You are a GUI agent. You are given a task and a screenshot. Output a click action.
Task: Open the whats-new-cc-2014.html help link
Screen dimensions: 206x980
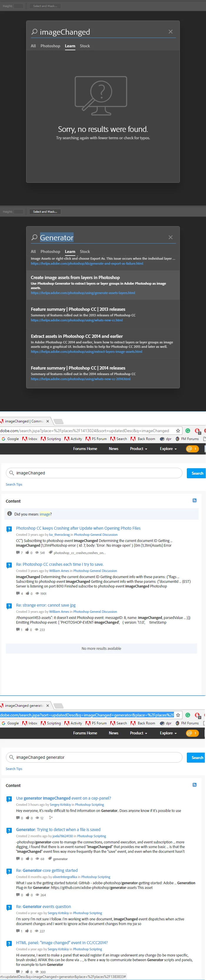80,379
